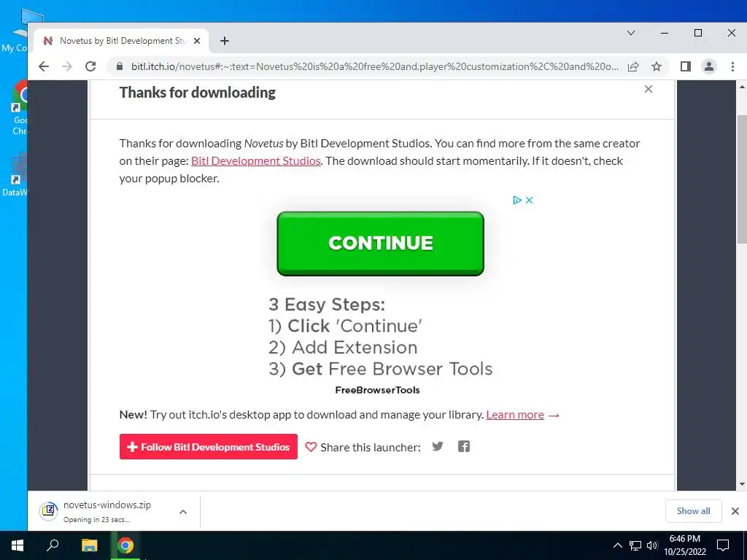Open the AdChoices triangle icon
The height and width of the screenshot is (560, 747).
pyautogui.click(x=517, y=200)
